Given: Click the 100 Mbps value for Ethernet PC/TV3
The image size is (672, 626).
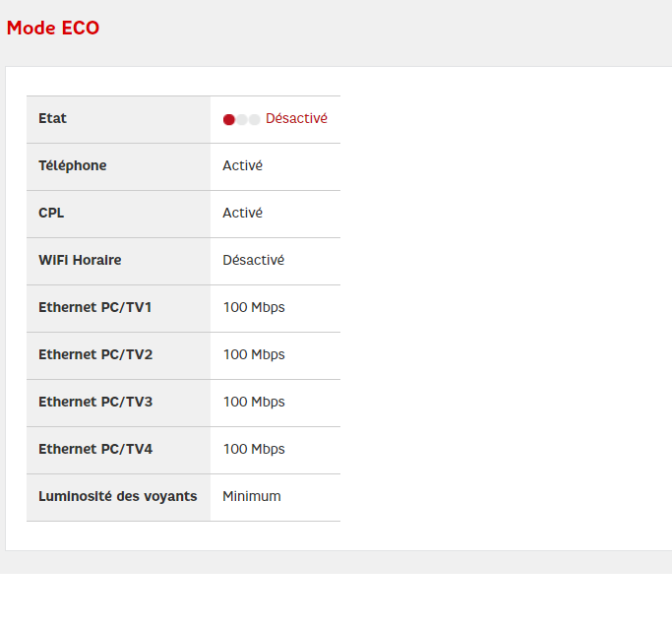Looking at the screenshot, I should point(254,402).
